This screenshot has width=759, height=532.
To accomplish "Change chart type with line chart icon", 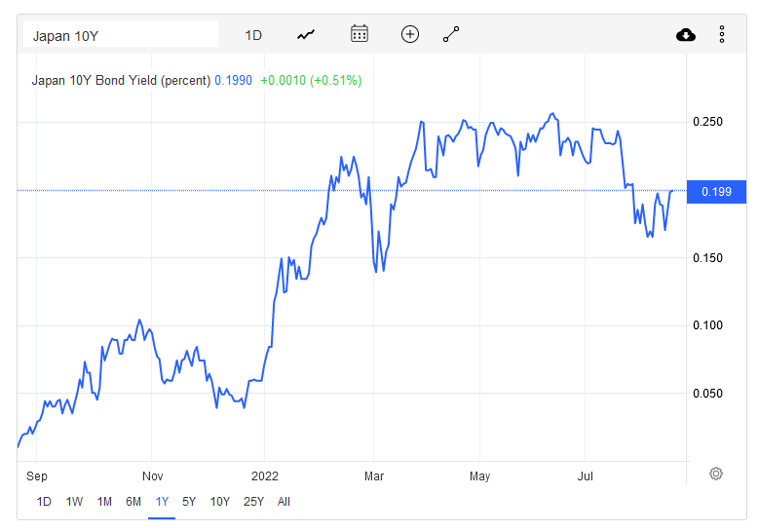I will coord(306,35).
